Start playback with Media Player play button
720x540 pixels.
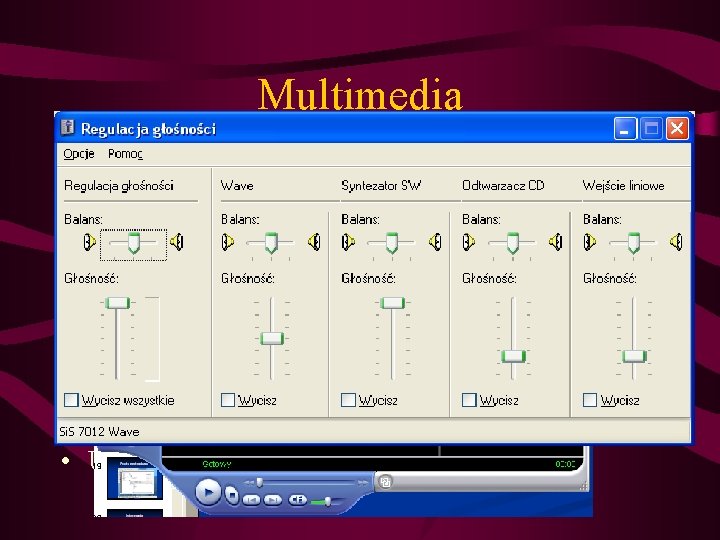point(208,492)
